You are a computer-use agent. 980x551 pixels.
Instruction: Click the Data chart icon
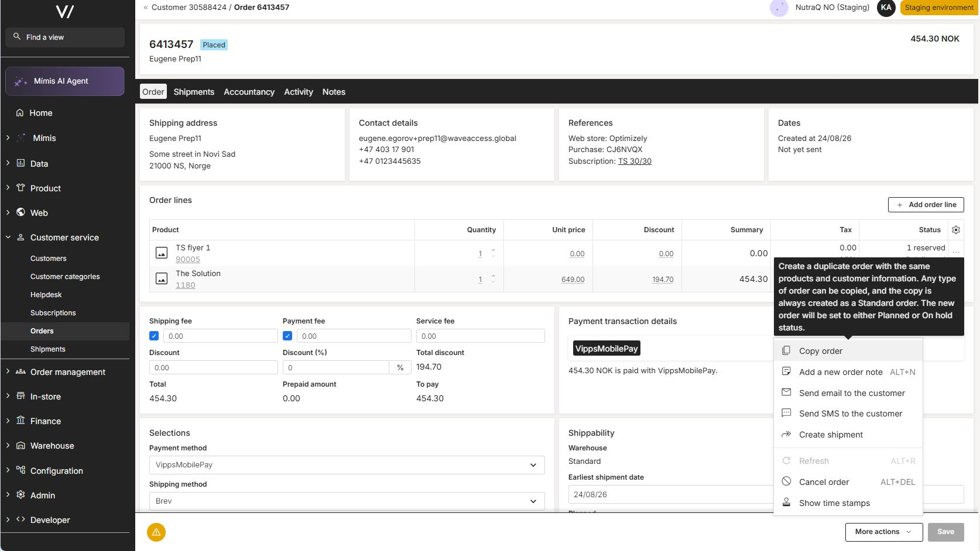[20, 163]
